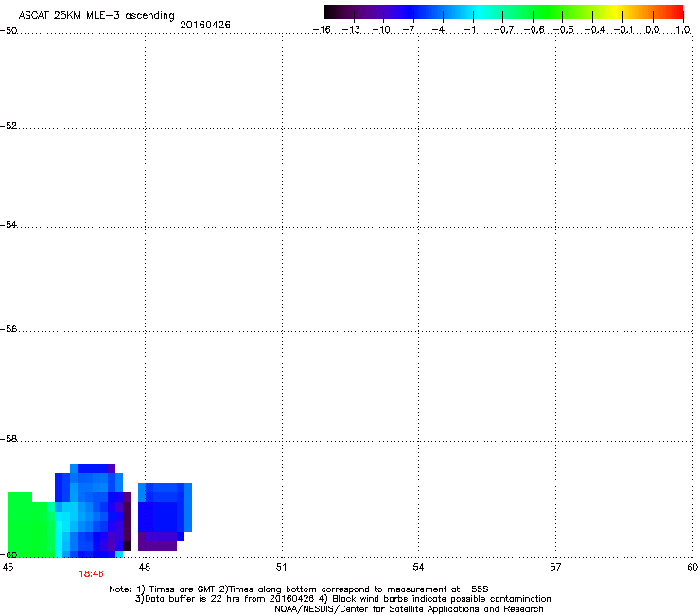The height and width of the screenshot is (615, 700).
Task: Click the yellow section of the colorbar
Action: (616, 11)
